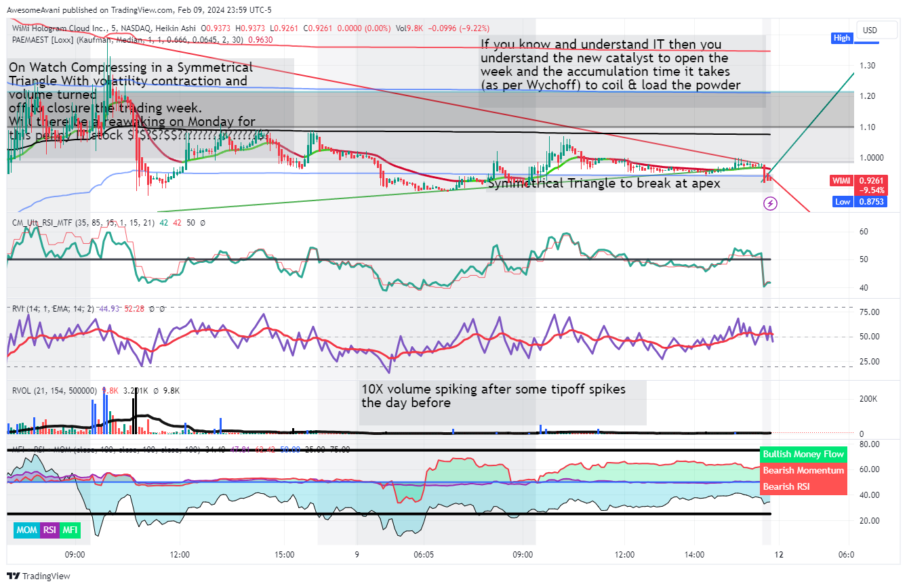Click the PAEMAEST value 0.9630 in legend
This screenshot has width=907, height=588.
pyautogui.click(x=262, y=40)
